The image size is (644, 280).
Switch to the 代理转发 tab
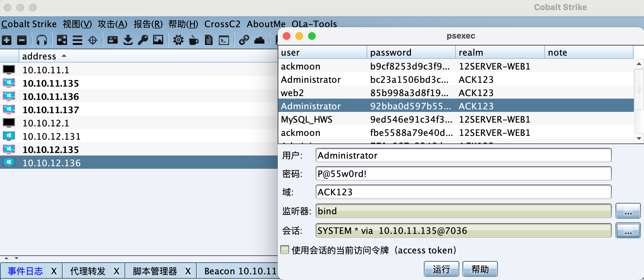(x=88, y=271)
